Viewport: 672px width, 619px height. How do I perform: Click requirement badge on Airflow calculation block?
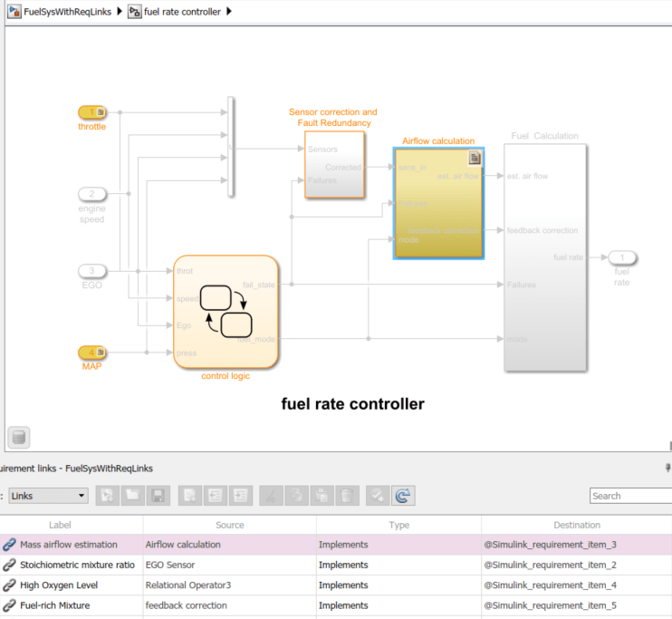click(474, 158)
